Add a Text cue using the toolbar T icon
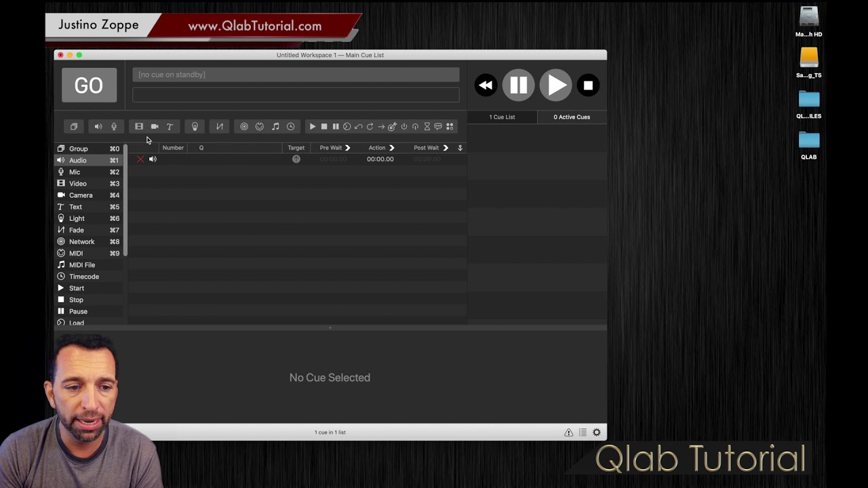The width and height of the screenshot is (868, 488). (x=170, y=127)
